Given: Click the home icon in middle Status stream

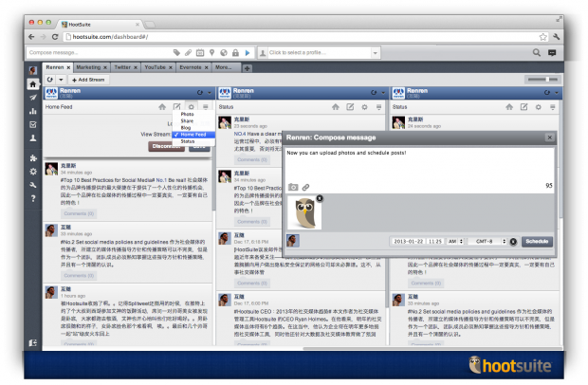Looking at the screenshot, I should (336, 107).
